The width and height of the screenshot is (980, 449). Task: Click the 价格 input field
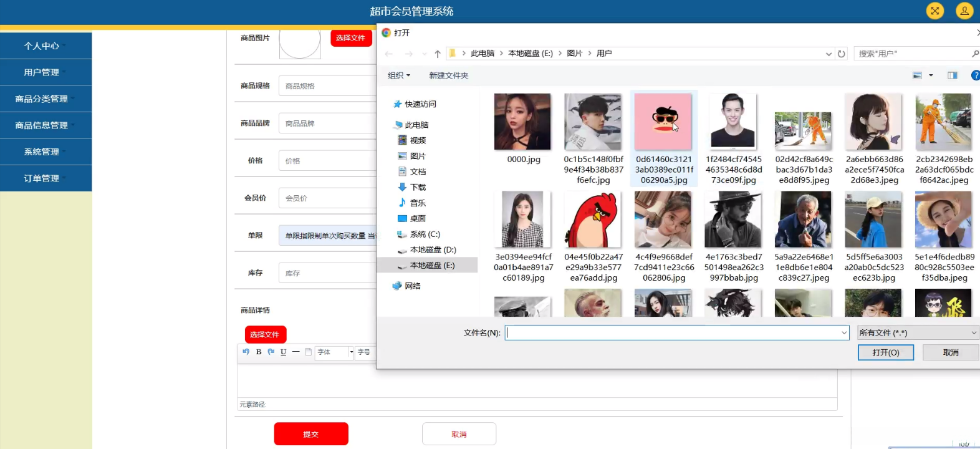[x=327, y=161]
